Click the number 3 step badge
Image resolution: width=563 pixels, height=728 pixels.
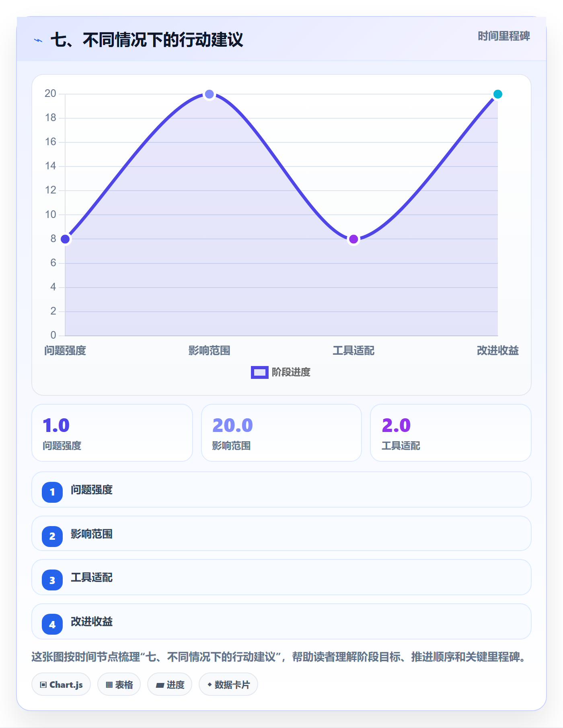[x=52, y=580]
